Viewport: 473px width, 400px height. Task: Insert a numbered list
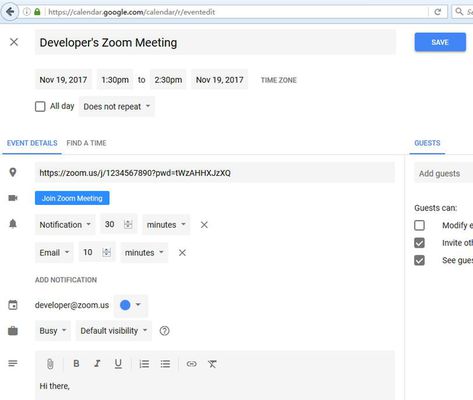[144, 364]
